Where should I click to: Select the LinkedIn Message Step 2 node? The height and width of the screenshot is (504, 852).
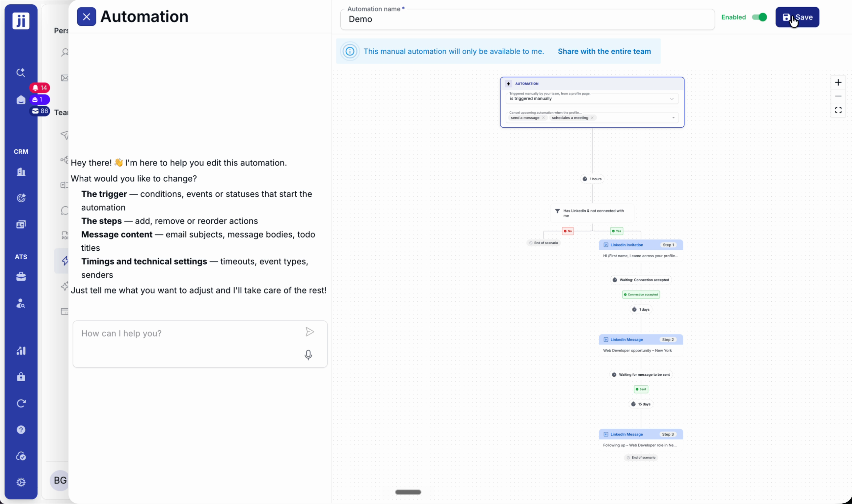pos(641,345)
